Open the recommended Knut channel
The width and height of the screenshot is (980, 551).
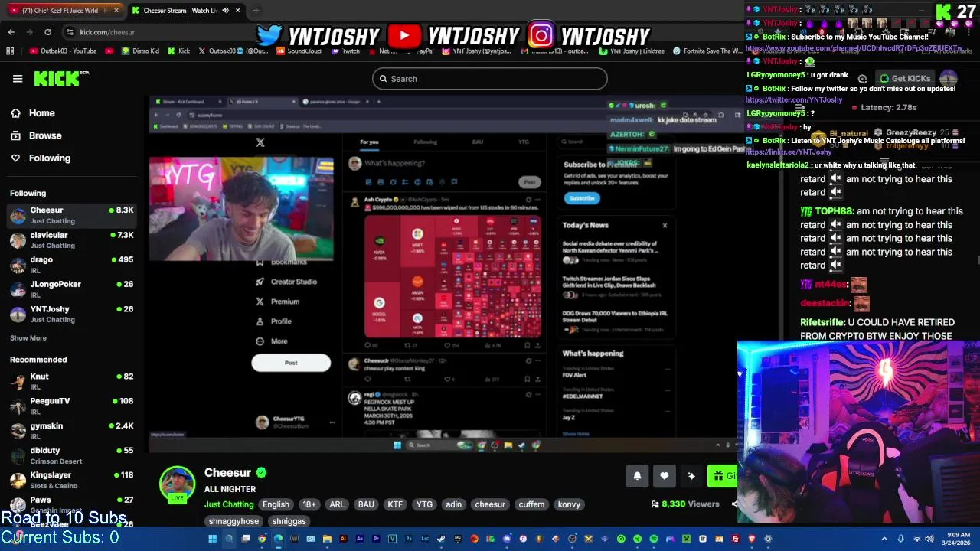coord(71,381)
